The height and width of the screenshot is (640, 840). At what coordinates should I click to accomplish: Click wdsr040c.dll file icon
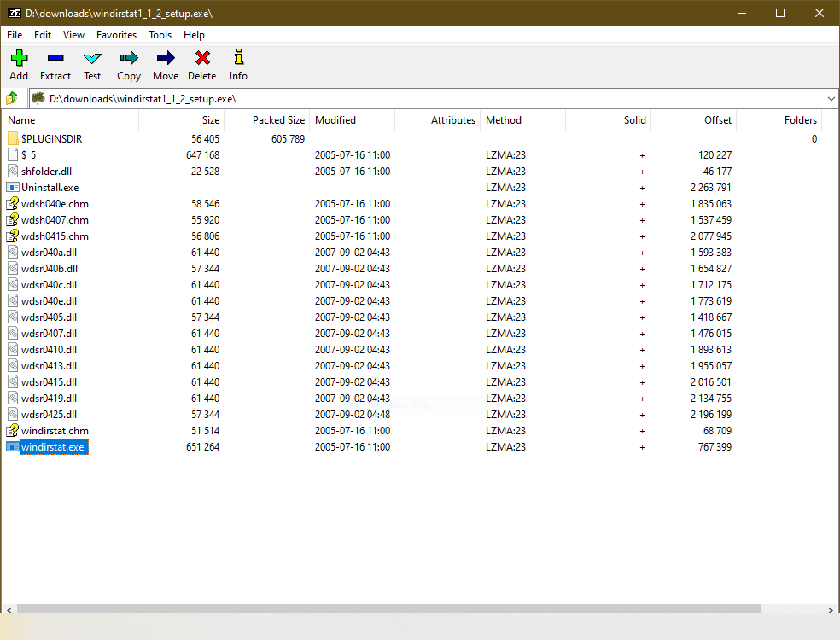[x=13, y=284]
